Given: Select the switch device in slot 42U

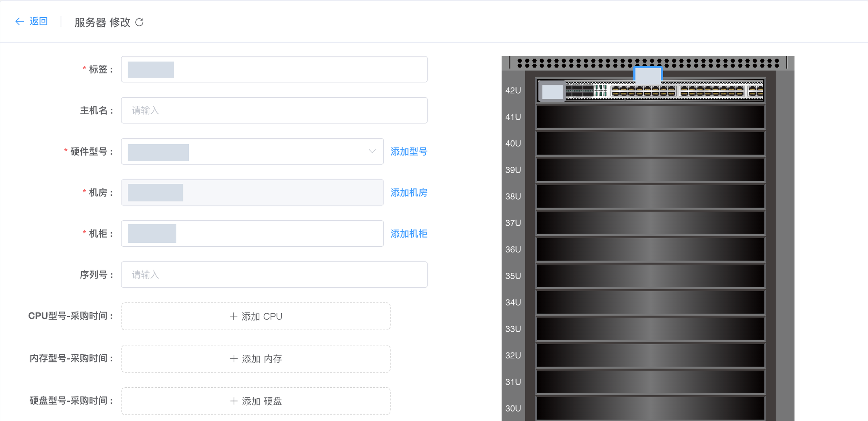Looking at the screenshot, I should pyautogui.click(x=651, y=90).
